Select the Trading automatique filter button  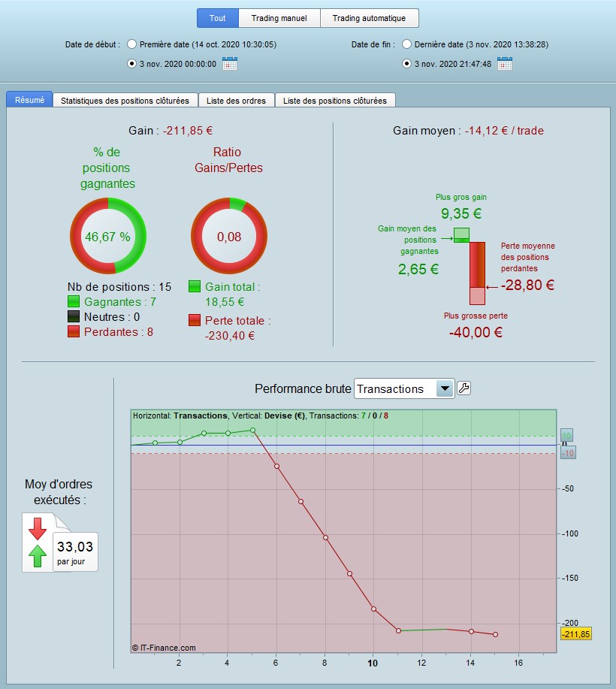tap(369, 18)
